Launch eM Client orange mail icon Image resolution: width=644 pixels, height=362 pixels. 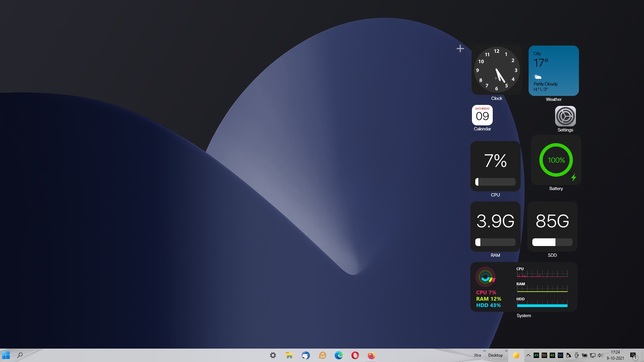(322, 355)
